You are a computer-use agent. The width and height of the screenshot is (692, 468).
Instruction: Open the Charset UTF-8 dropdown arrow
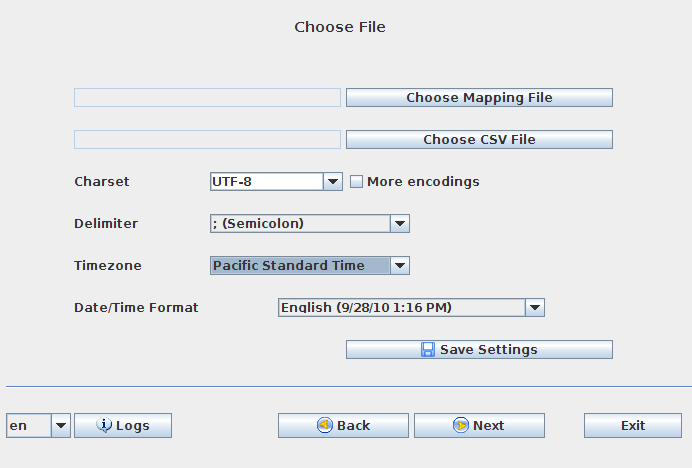[333, 182]
